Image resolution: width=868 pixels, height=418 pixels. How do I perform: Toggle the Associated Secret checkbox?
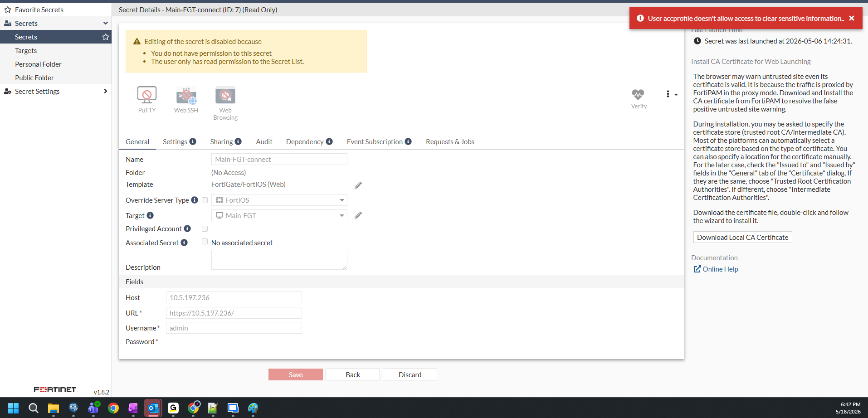[205, 242]
